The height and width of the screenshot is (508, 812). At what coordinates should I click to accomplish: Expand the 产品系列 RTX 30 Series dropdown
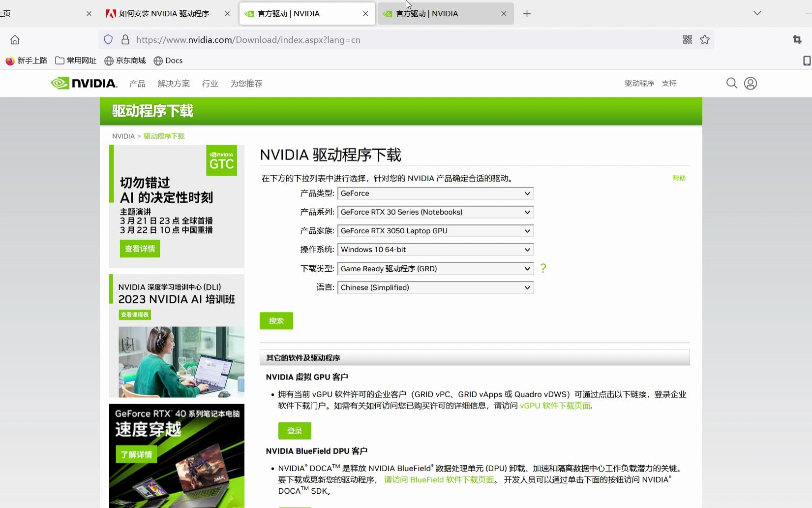click(x=435, y=212)
